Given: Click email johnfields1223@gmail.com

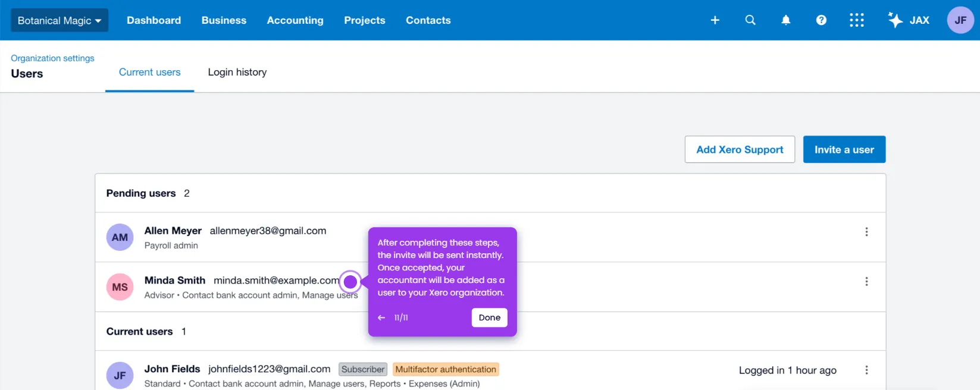Looking at the screenshot, I should [x=269, y=369].
